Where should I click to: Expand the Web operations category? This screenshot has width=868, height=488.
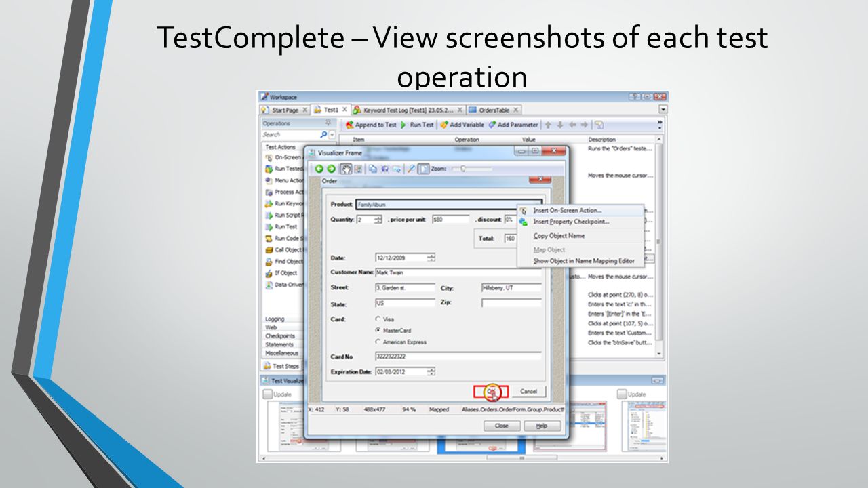click(x=281, y=327)
